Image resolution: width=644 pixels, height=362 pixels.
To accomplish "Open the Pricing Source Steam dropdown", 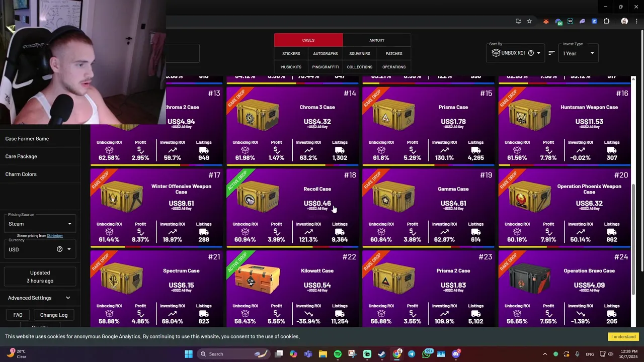I will (40, 224).
